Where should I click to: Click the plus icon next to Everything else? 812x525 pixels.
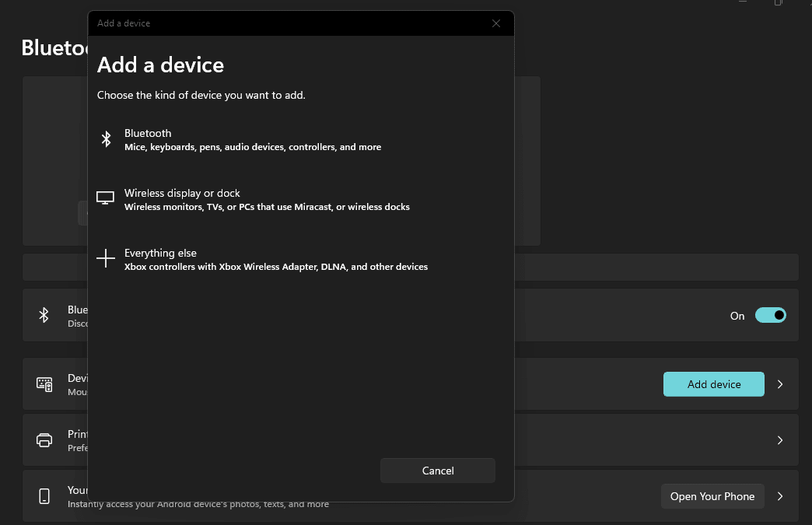point(105,258)
